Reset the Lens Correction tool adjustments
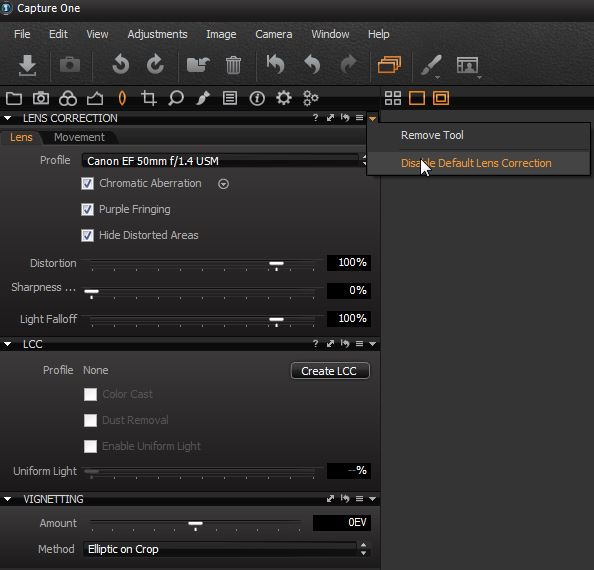Image resolution: width=594 pixels, height=570 pixels. [x=345, y=118]
